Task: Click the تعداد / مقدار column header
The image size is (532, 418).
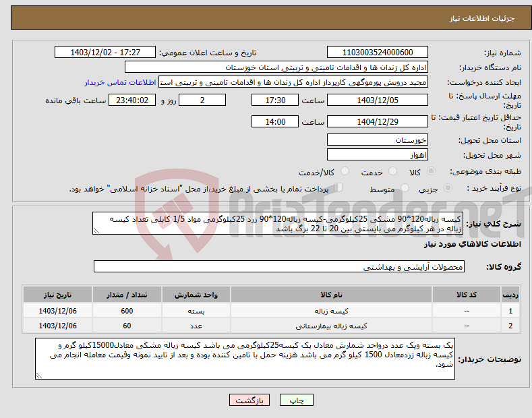Action: click(x=127, y=295)
